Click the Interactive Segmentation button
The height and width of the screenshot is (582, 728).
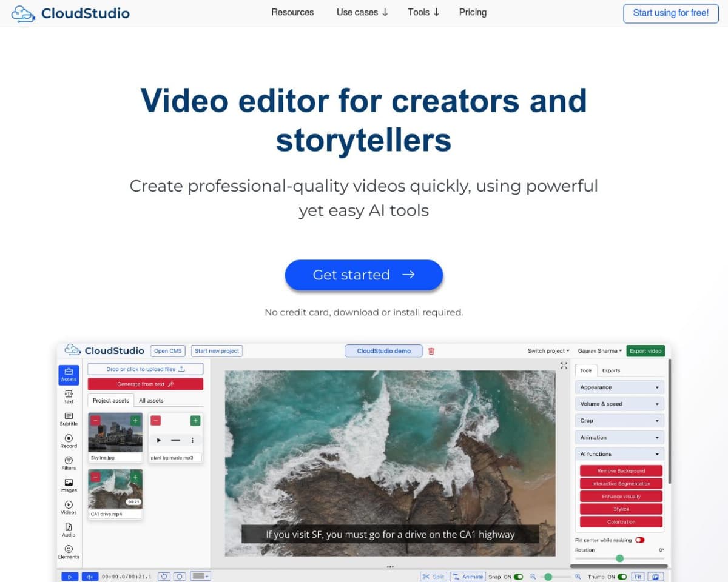click(x=621, y=484)
